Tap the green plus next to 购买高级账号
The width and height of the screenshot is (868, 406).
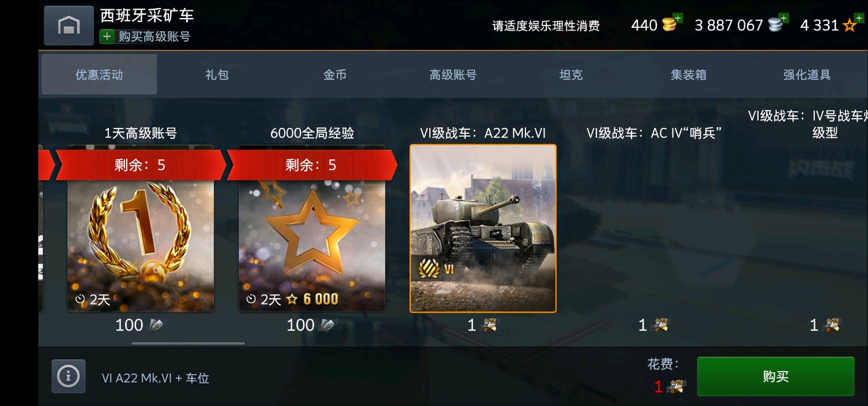tap(107, 36)
